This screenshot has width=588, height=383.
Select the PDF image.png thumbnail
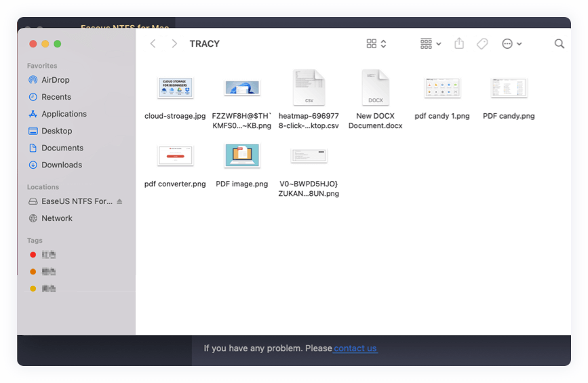click(242, 155)
